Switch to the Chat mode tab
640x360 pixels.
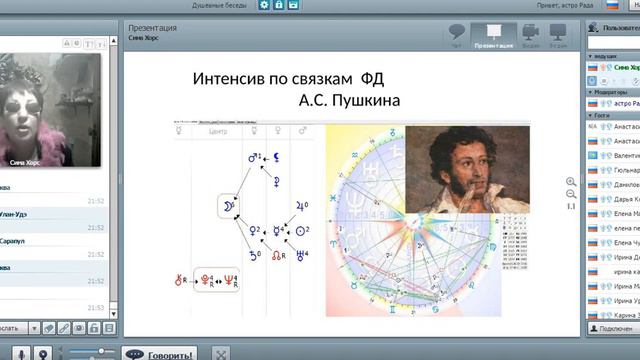click(456, 36)
